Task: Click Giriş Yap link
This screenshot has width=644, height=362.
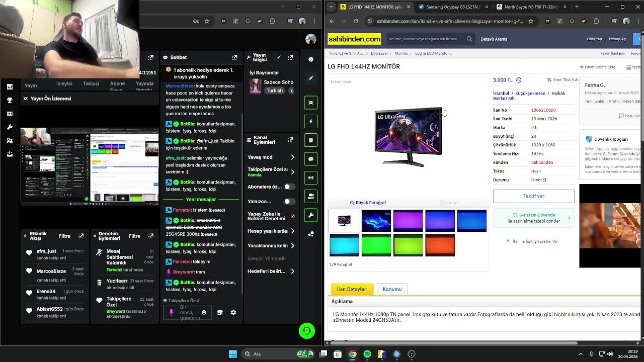Action: tap(594, 39)
